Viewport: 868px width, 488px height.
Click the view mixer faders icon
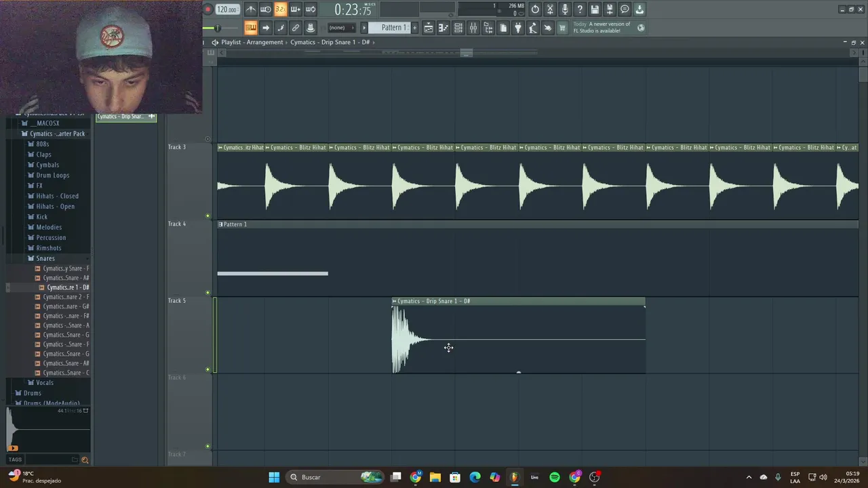click(x=473, y=28)
